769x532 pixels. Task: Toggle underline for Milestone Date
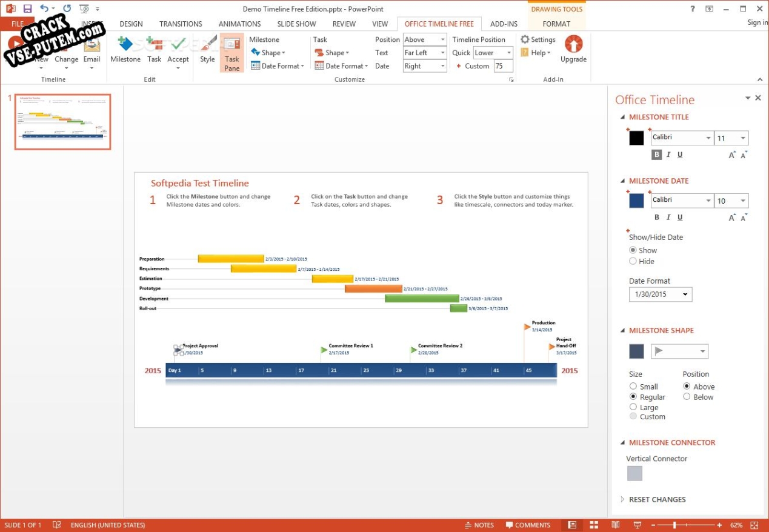(x=680, y=218)
